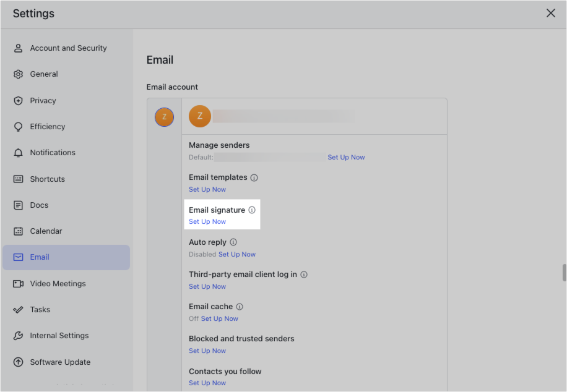Click the info icon beside Email templates

point(254,177)
